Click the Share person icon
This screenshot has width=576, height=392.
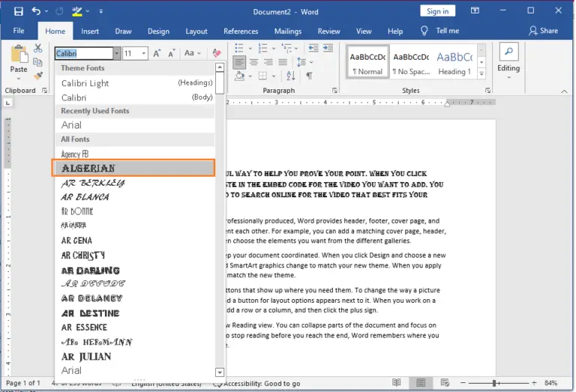[x=532, y=31]
